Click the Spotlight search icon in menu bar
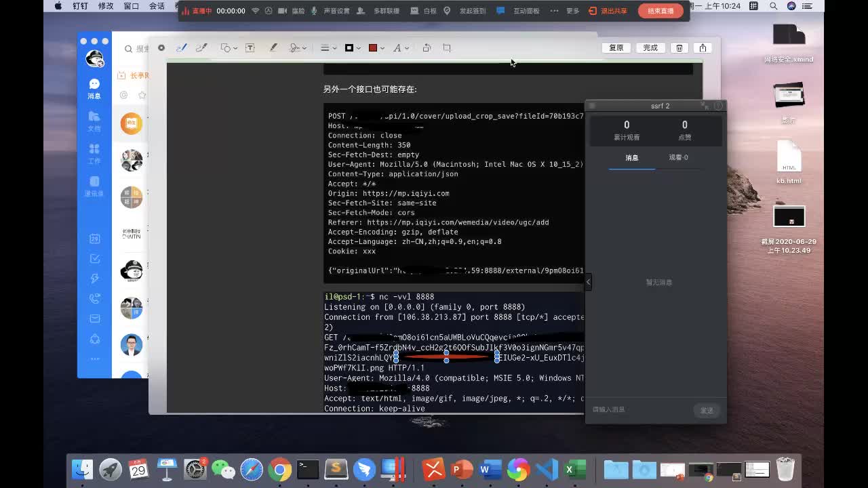The image size is (868, 488). click(x=774, y=6)
